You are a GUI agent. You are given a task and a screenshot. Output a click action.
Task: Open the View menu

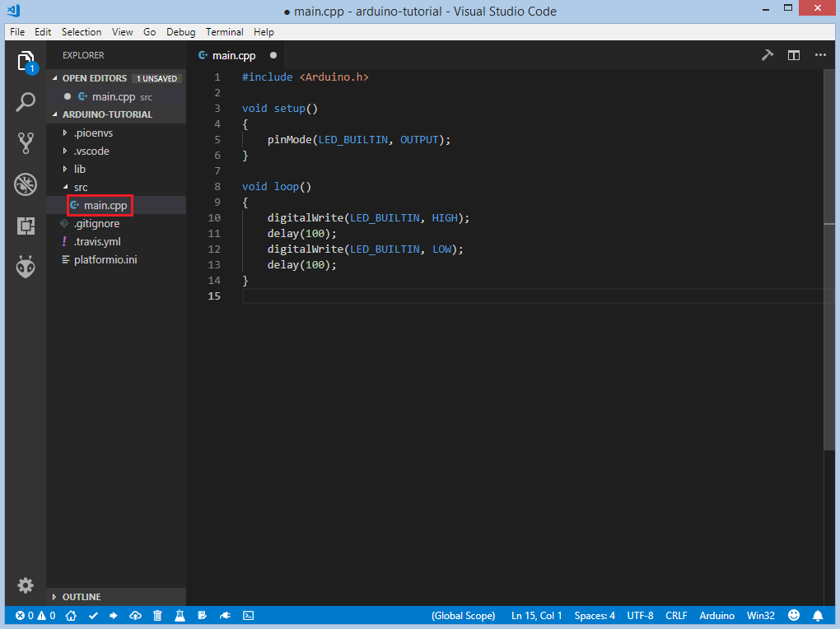[122, 31]
